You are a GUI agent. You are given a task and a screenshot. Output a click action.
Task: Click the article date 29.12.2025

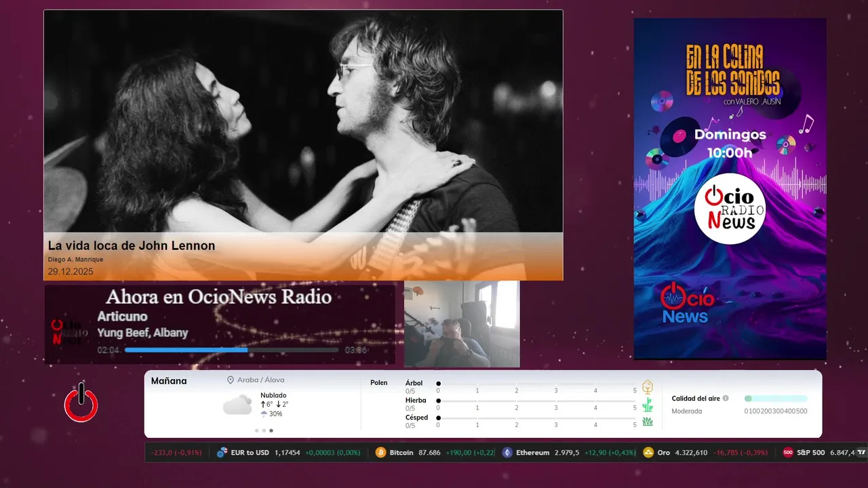[x=71, y=272]
